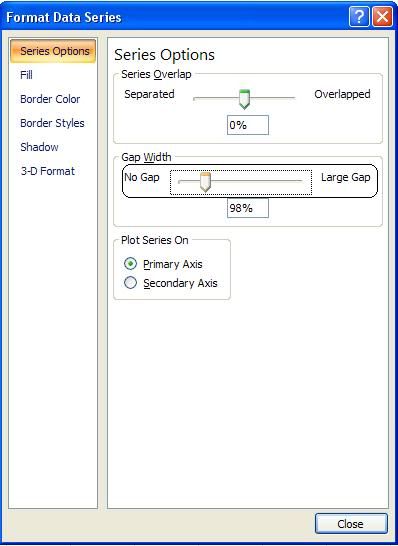Close dialog with red X icon

[x=382, y=16]
